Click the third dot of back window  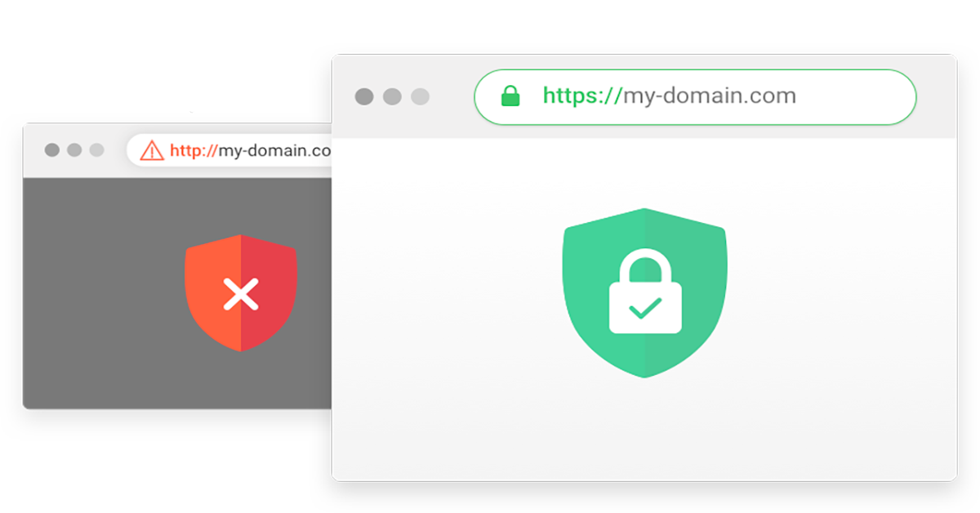[96, 150]
